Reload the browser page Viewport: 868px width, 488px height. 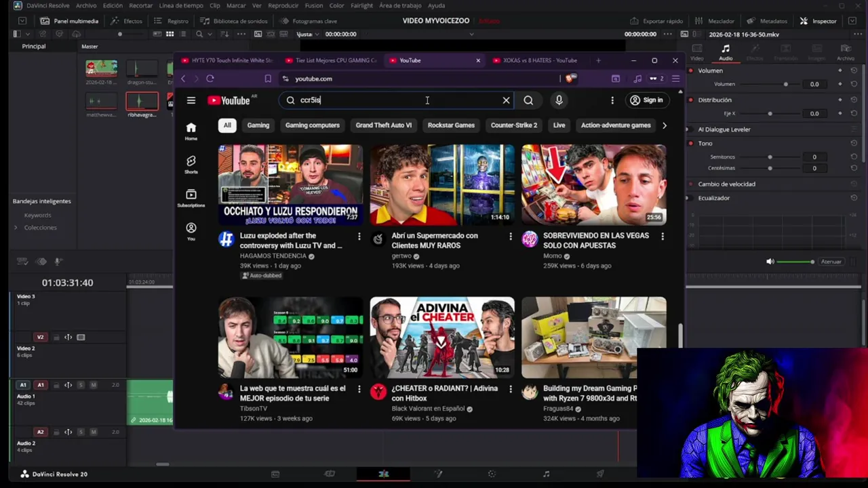[x=210, y=79]
